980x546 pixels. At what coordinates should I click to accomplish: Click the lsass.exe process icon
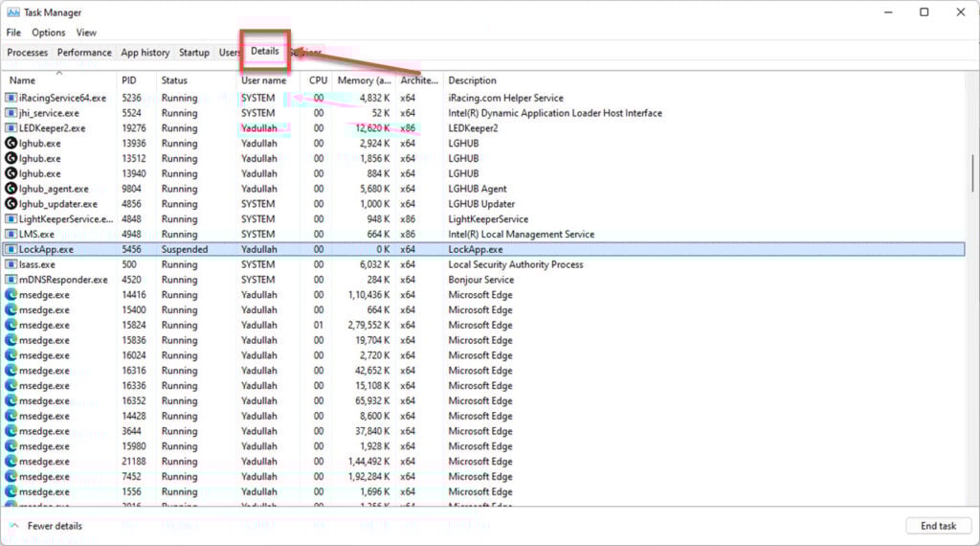(x=11, y=264)
